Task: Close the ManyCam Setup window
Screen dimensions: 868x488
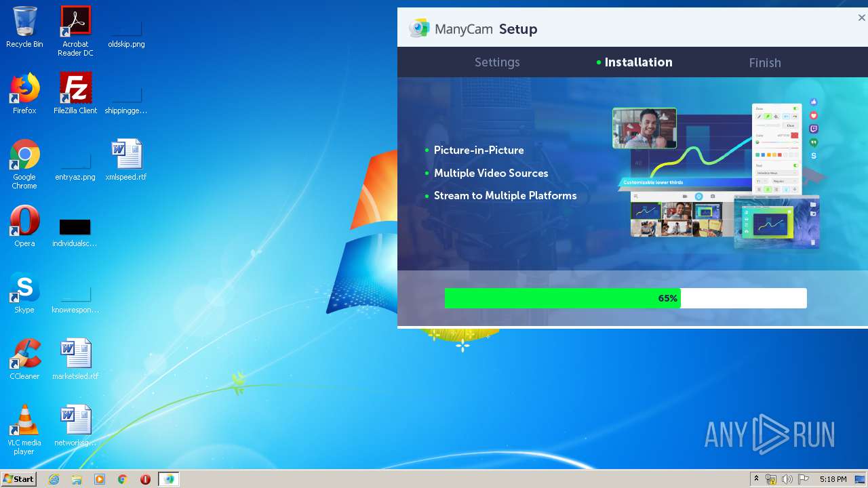Action: coord(861,18)
